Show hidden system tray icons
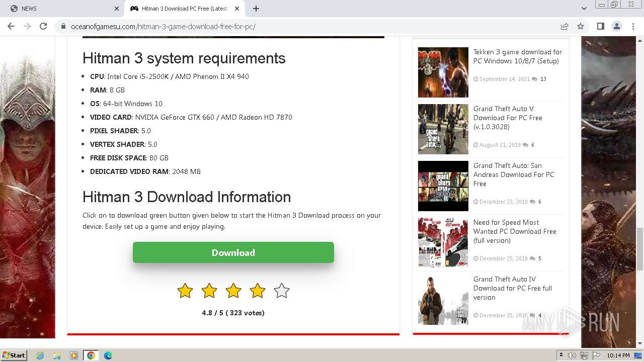The height and width of the screenshot is (362, 644). [561, 355]
